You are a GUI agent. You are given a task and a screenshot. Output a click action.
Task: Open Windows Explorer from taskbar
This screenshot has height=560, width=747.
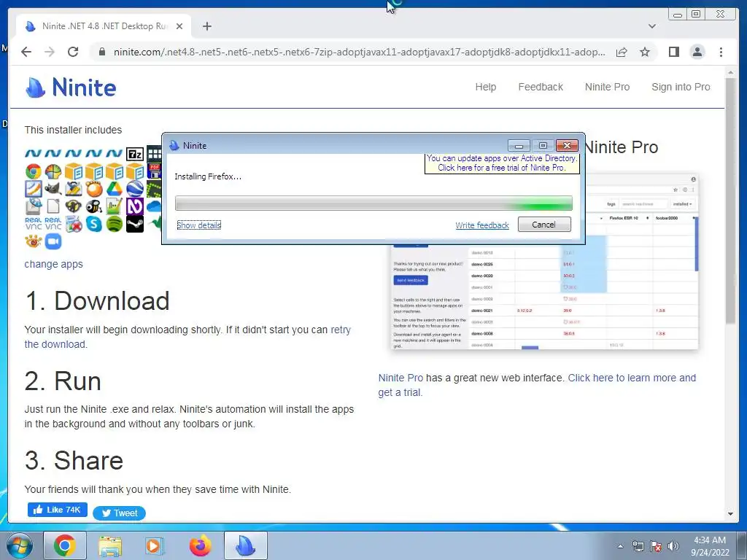(x=109, y=545)
